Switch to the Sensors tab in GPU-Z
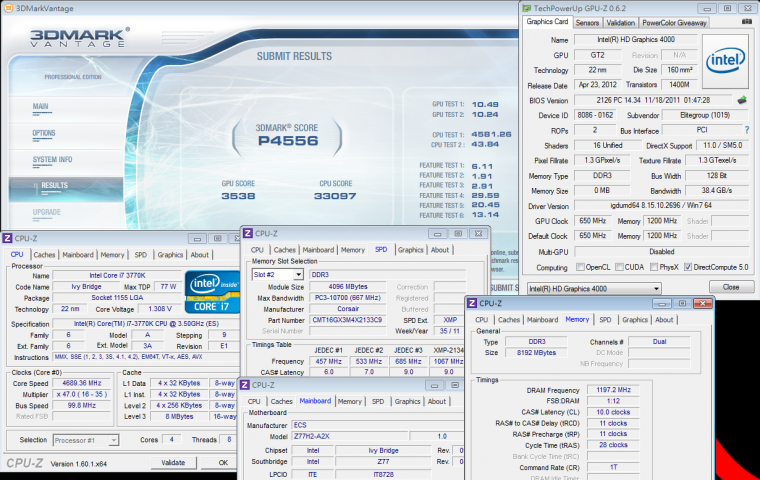This screenshot has width=760, height=480. [x=587, y=22]
